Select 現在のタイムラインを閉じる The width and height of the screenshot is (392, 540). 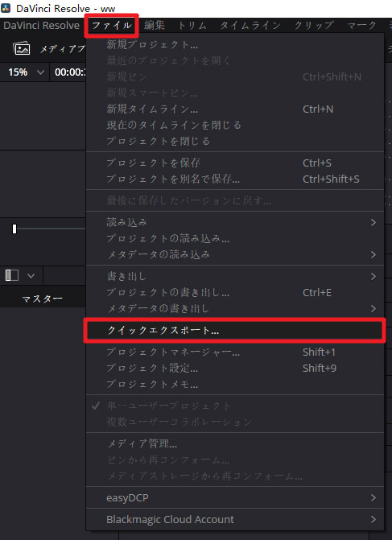[x=234, y=125]
